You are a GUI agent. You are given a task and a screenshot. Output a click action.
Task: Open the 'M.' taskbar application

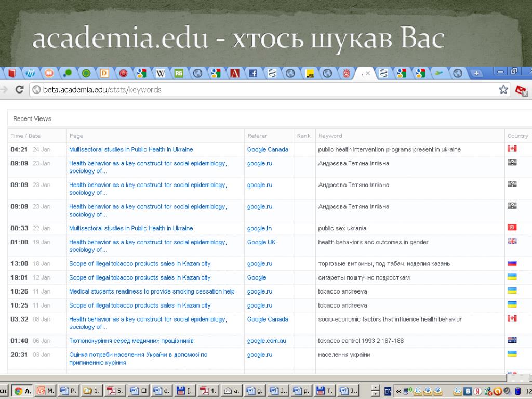tap(46, 391)
